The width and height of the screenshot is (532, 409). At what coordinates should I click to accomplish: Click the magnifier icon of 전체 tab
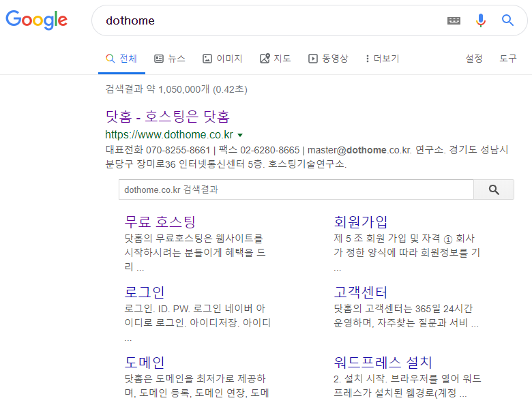click(x=110, y=59)
